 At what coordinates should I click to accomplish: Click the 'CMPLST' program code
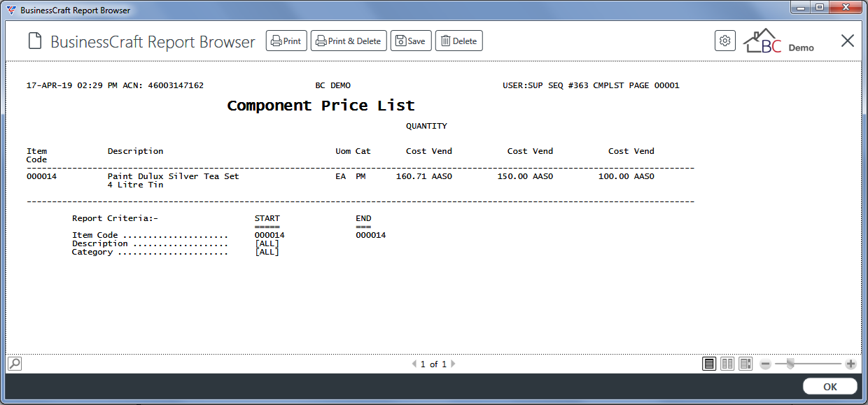[x=608, y=85]
